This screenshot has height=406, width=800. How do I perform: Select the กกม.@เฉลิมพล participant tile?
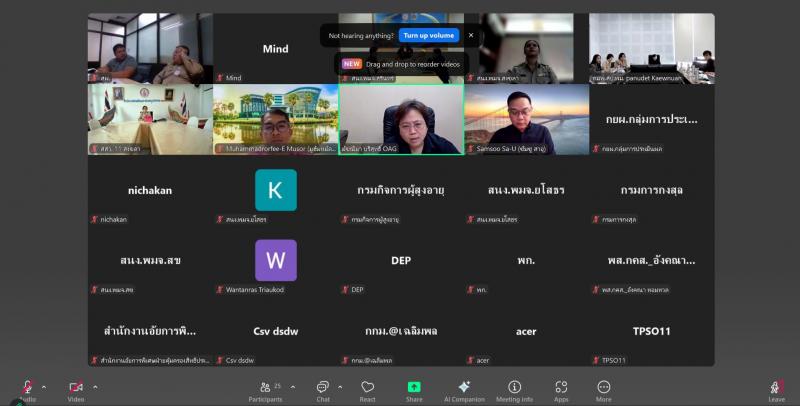coord(401,331)
